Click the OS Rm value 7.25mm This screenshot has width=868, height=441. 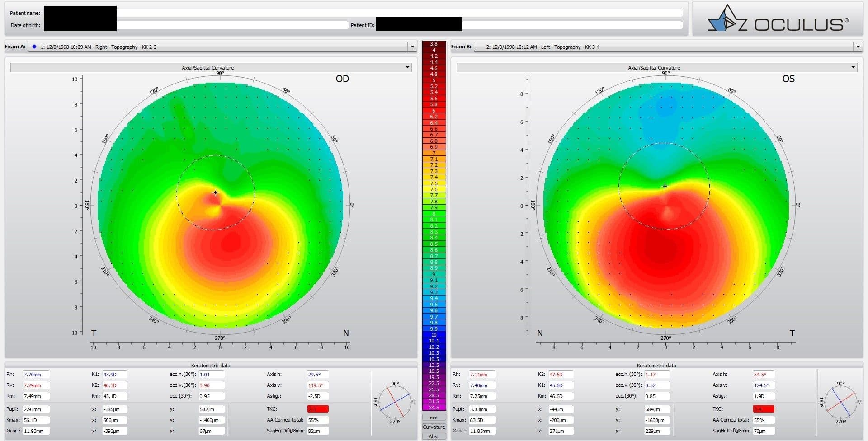pos(482,396)
